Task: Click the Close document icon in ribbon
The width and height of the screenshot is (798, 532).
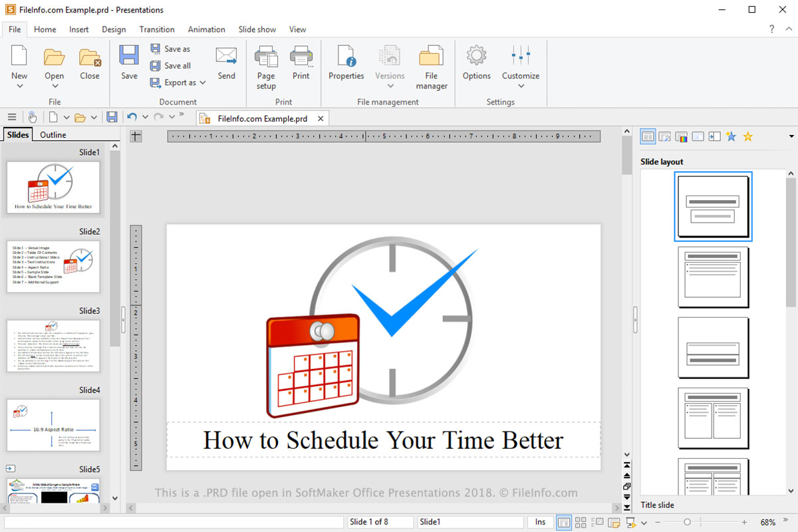Action: (90, 57)
